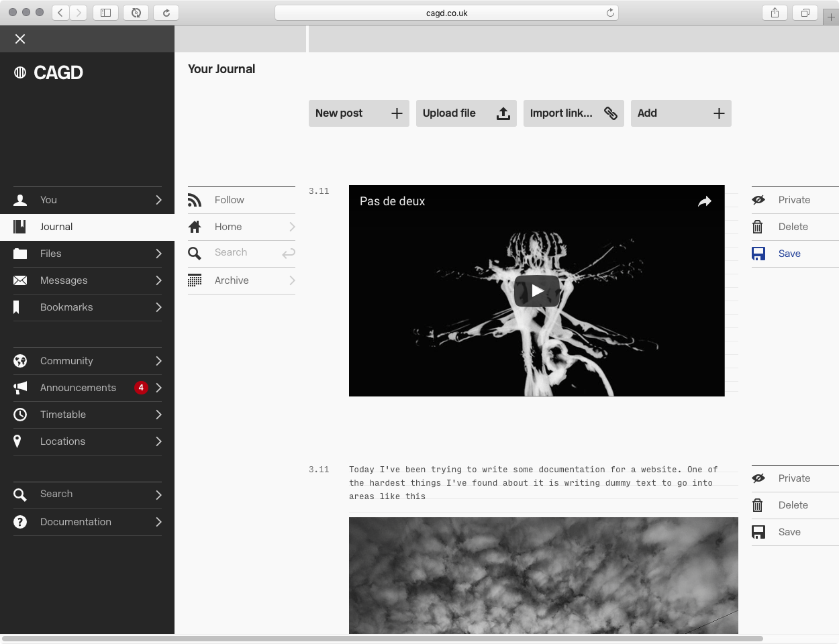Click the sidebar Search magnifier icon
839x644 pixels.
tap(20, 495)
